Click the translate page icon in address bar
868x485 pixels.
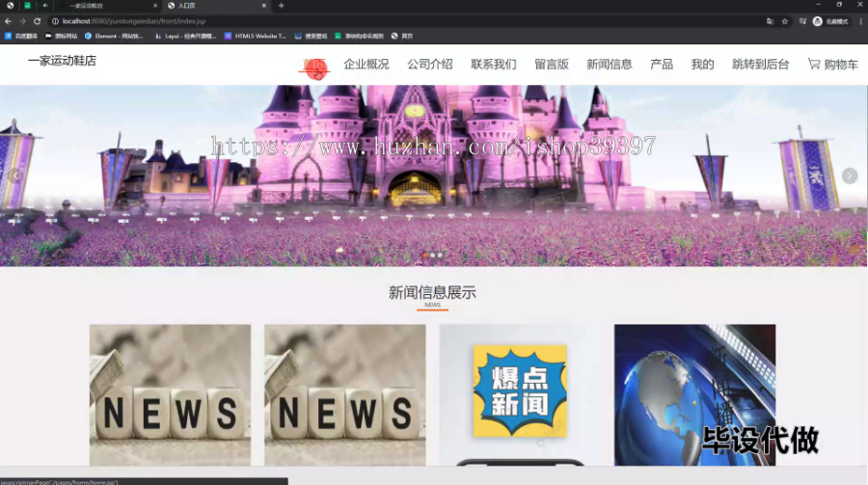pyautogui.click(x=770, y=21)
